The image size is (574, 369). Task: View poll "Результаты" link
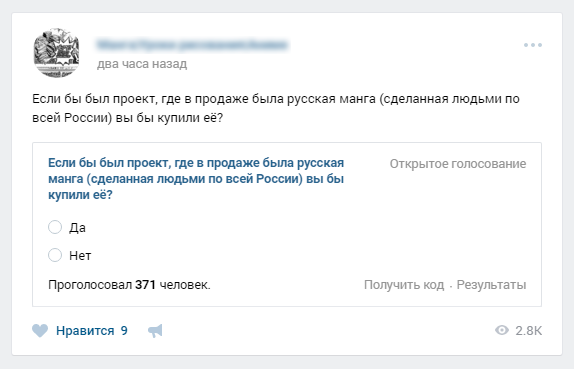tap(491, 285)
